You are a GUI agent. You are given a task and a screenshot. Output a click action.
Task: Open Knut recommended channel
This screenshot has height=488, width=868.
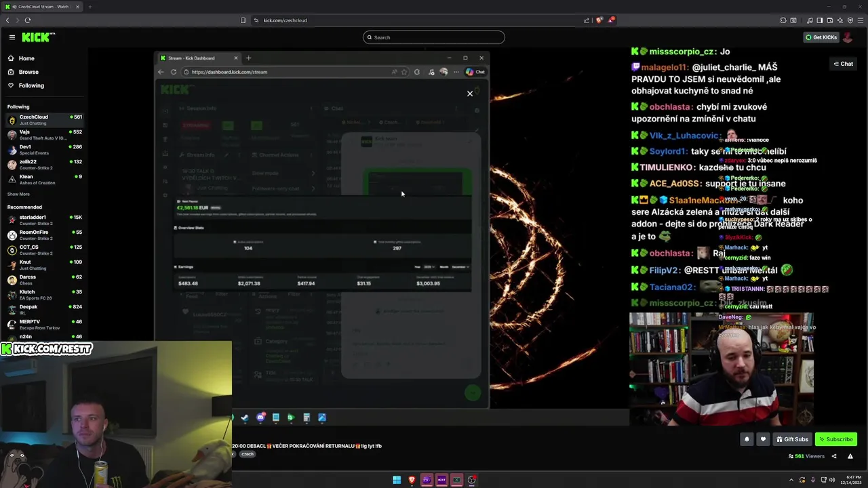(44, 264)
